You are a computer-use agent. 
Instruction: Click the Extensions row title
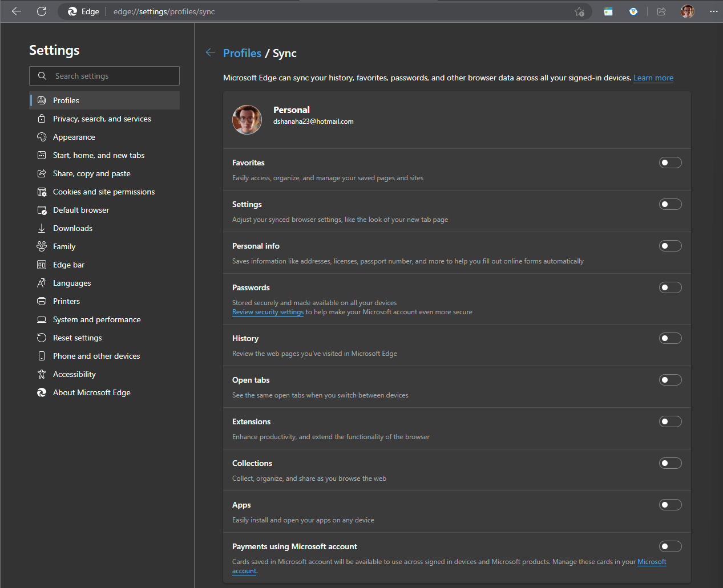coord(252,421)
